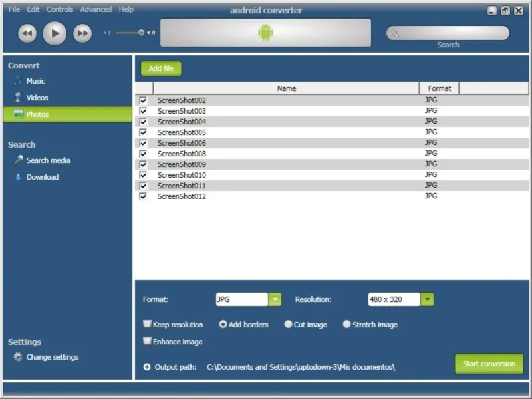The image size is (532, 399).
Task: Click the Start conversion button
Action: click(x=489, y=364)
